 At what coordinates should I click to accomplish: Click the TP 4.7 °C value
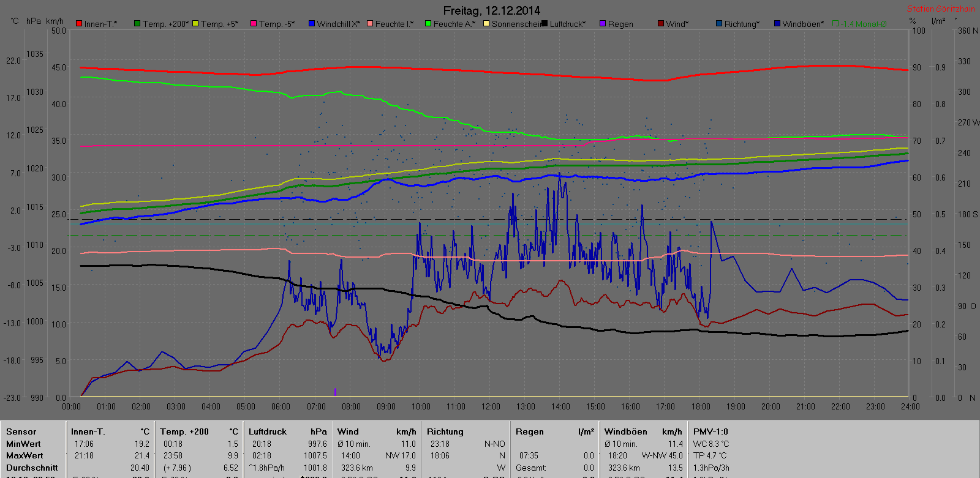710,455
